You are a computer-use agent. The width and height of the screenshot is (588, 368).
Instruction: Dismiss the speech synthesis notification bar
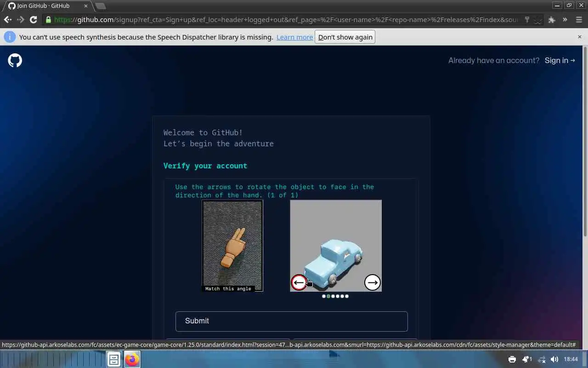[579, 37]
